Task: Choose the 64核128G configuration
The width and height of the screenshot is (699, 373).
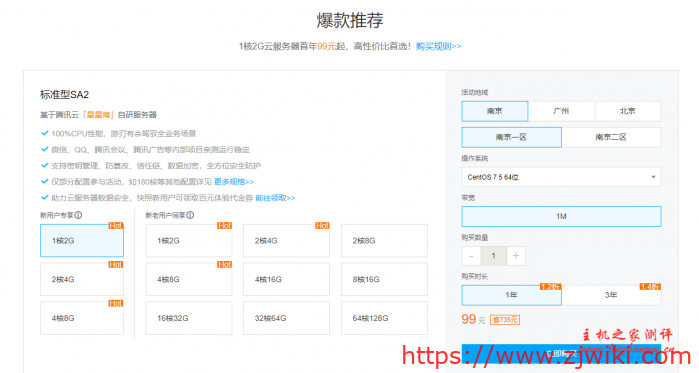Action: point(384,318)
